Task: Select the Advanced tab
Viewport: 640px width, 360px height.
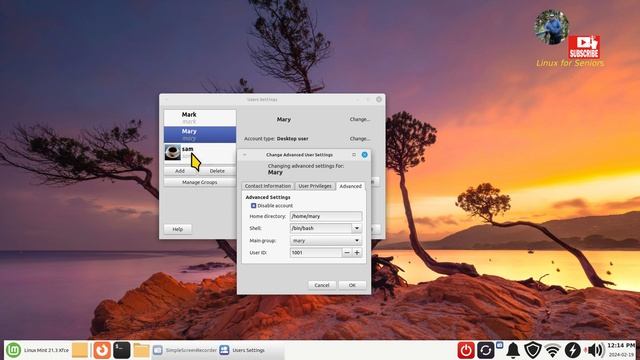Action: coord(350,186)
